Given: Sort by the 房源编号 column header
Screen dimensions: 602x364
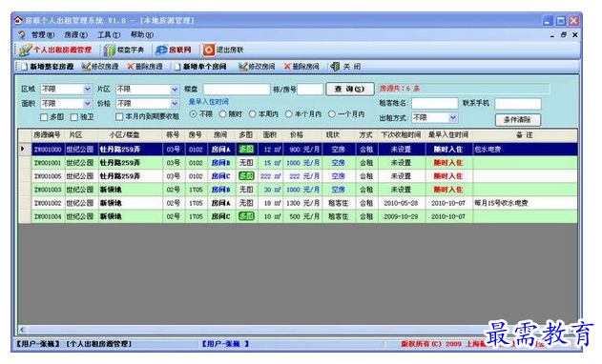Looking at the screenshot, I should (x=47, y=135).
